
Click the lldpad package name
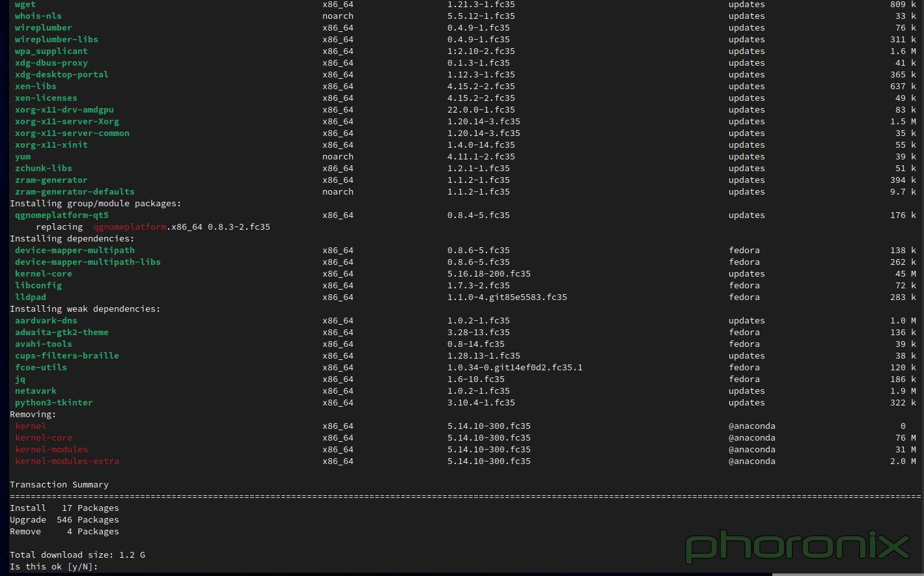[x=31, y=297]
